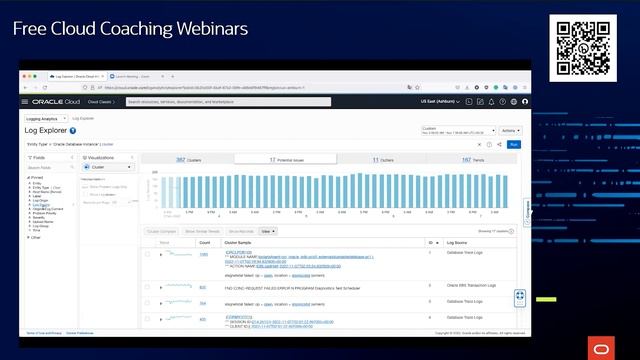This screenshot has width=640, height=360.
Task: Click the share icon beside Run
Action: point(499,144)
